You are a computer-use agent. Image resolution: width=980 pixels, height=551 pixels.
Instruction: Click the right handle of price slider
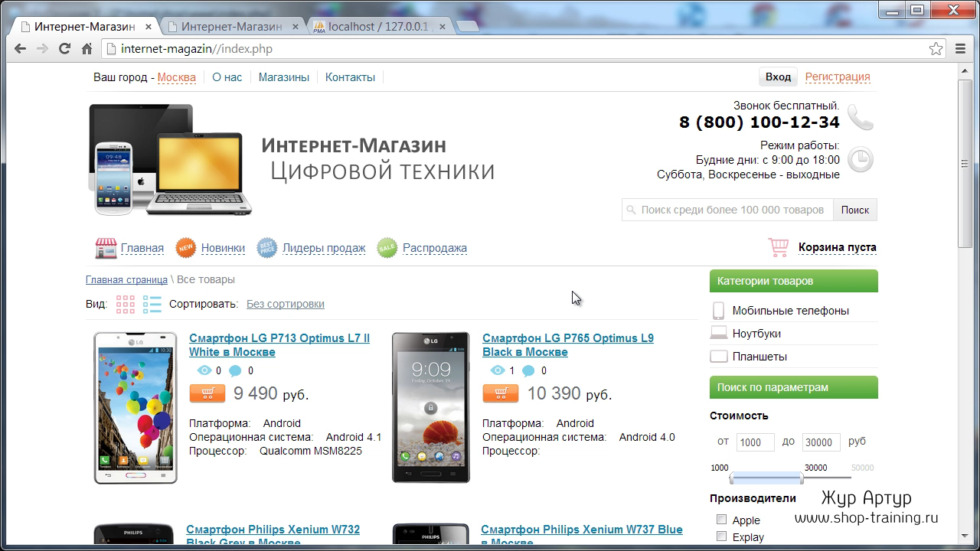(x=801, y=479)
